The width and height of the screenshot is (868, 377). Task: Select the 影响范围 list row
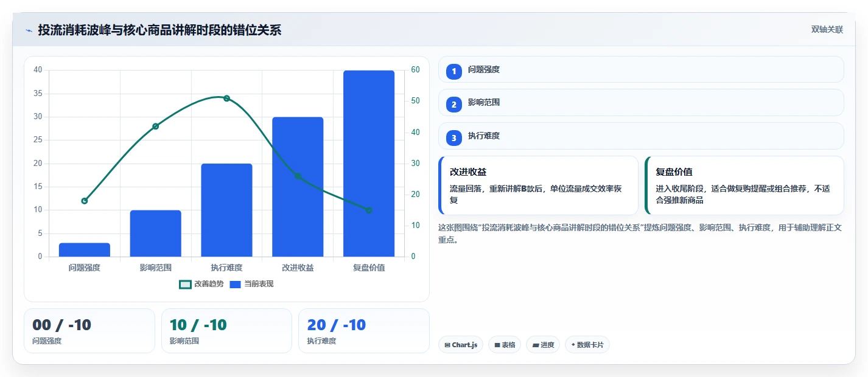pyautogui.click(x=641, y=103)
